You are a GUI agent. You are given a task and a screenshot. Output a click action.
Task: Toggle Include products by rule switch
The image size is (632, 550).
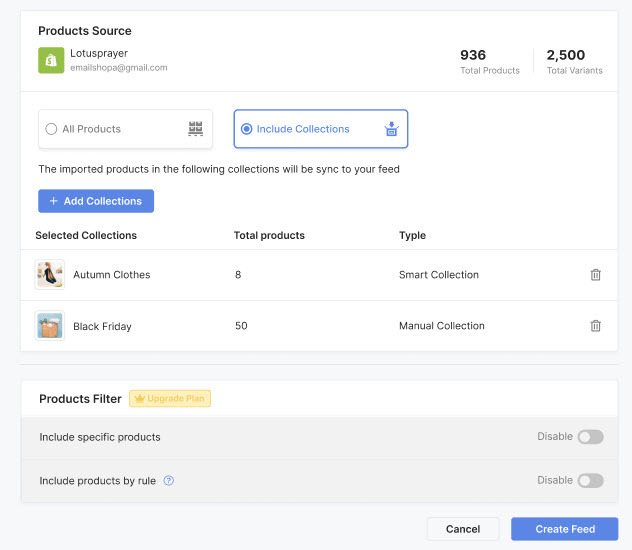tap(590, 480)
